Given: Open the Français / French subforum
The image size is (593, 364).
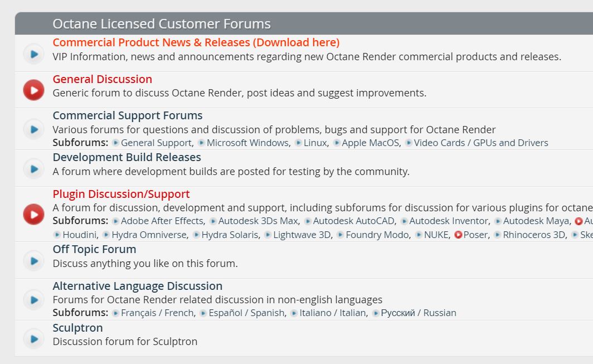Looking at the screenshot, I should (x=157, y=313).
